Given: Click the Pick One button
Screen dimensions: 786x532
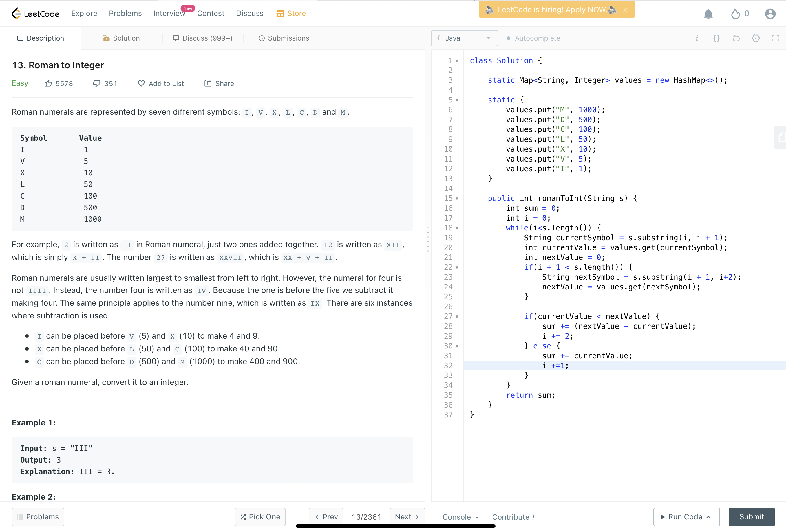Looking at the screenshot, I should [260, 516].
